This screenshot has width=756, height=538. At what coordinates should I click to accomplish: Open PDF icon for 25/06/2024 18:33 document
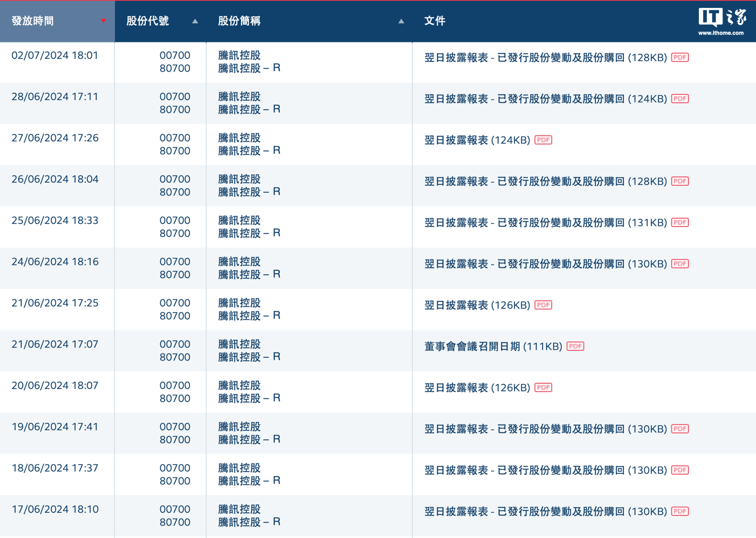[x=680, y=222]
